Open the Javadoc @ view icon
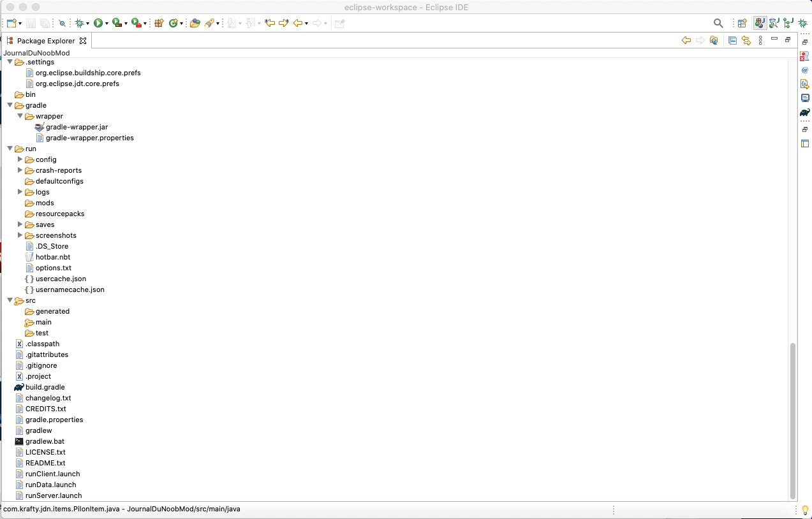Image resolution: width=812 pixels, height=519 pixels. (x=805, y=70)
